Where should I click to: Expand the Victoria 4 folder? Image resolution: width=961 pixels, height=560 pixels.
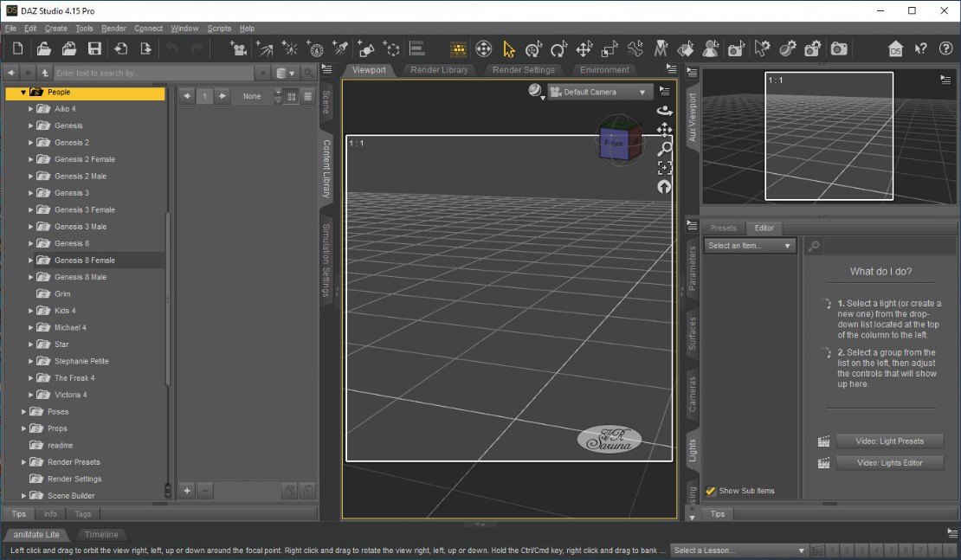[x=30, y=395]
